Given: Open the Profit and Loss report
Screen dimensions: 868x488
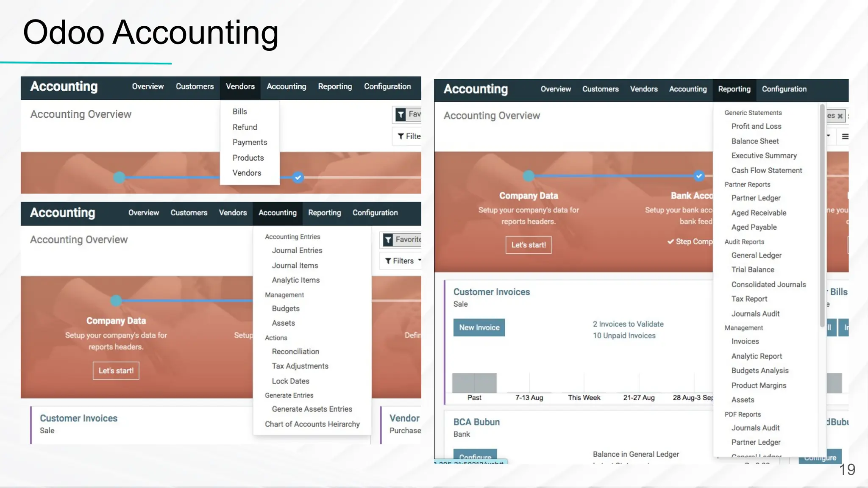Looking at the screenshot, I should tap(756, 126).
